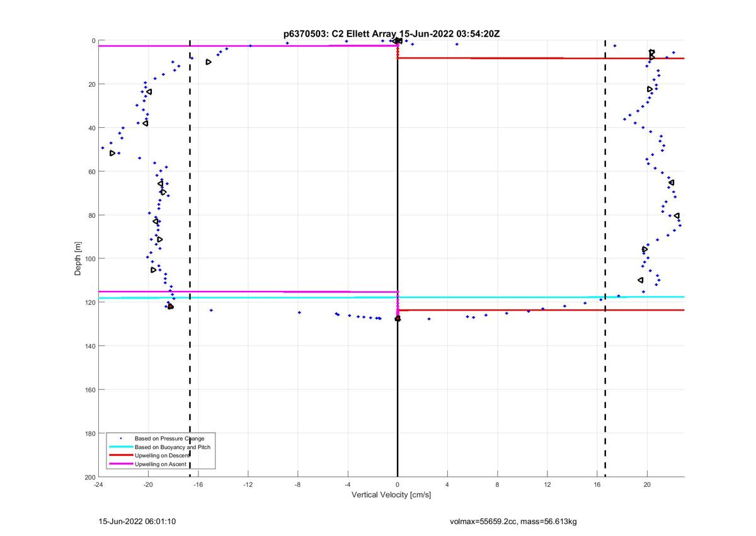Click the velocity axis tick label "-8"
Screen dimensions: 756x536
[x=298, y=485]
